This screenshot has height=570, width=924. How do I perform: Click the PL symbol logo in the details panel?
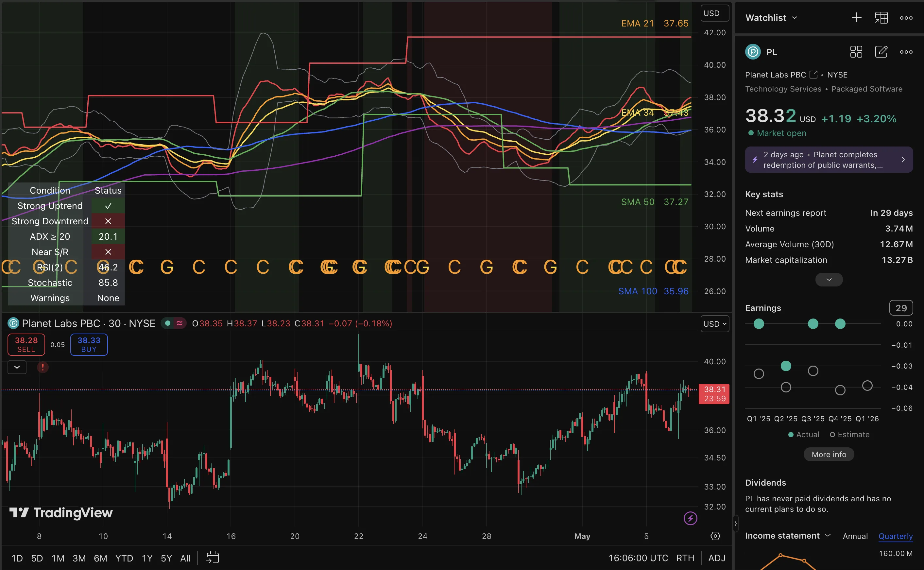753,52
